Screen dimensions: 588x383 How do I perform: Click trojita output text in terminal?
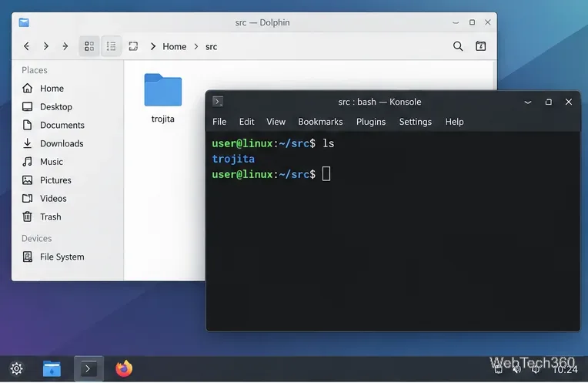click(233, 159)
